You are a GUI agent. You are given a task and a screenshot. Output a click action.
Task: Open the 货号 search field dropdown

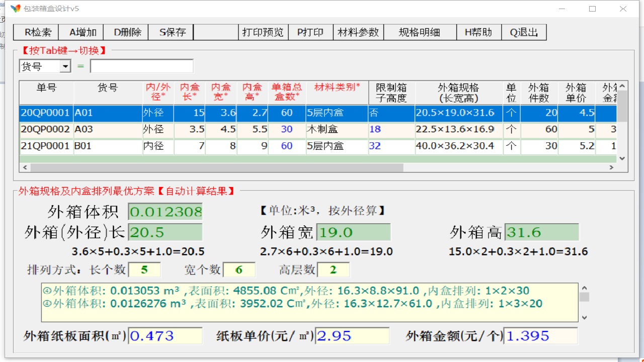(x=65, y=66)
